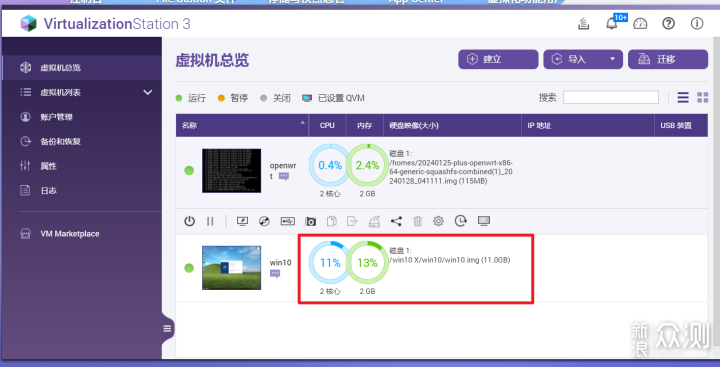Screen dimensions: 720x367
Task: Take a snapshot with the camera icon
Action: (x=310, y=221)
